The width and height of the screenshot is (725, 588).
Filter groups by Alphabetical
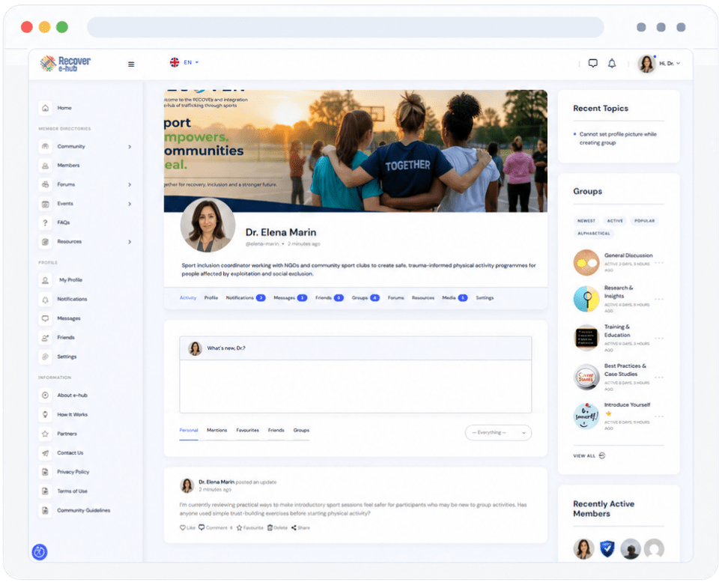pyautogui.click(x=594, y=234)
